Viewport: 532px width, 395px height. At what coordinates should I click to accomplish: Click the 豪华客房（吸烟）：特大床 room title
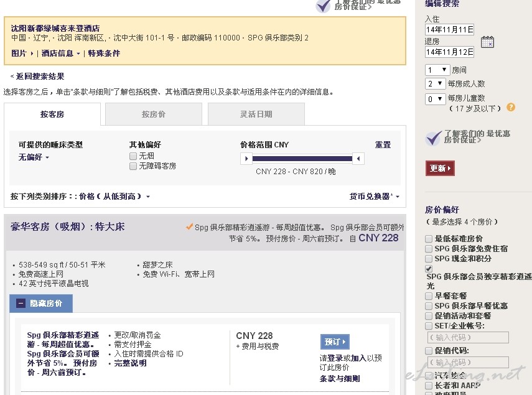[68, 226]
